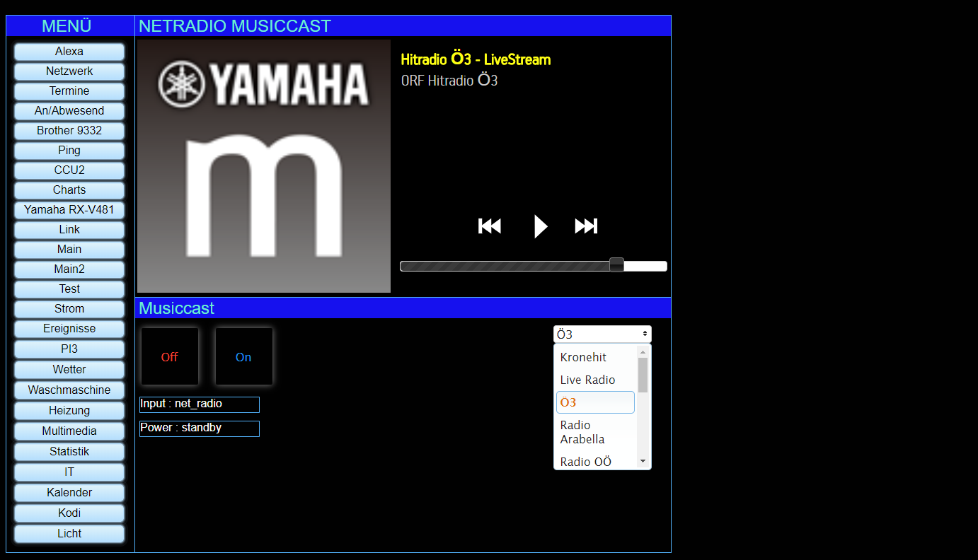Screen dimensions: 978x560
Task: Turn Musiccast off with the Off button
Action: (x=170, y=357)
